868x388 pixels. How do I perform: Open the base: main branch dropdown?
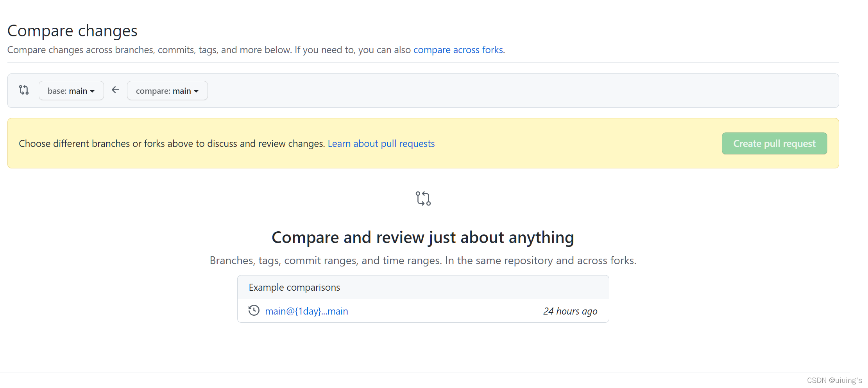tap(71, 91)
